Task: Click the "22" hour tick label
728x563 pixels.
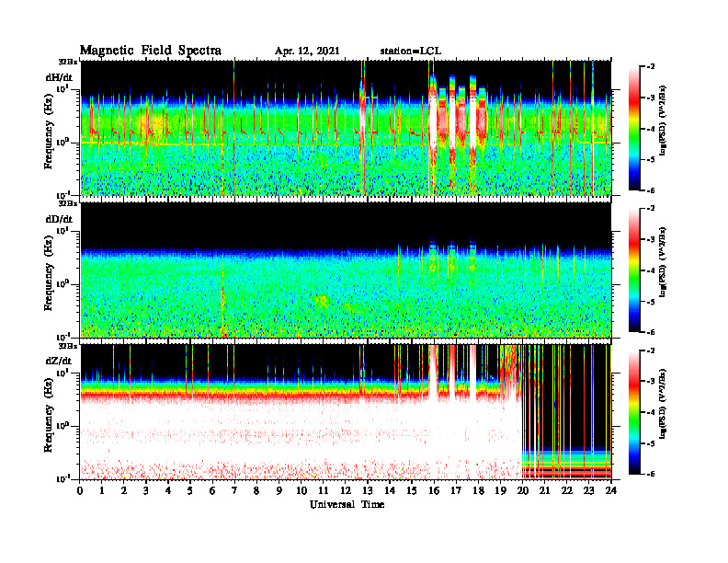Action: click(567, 490)
